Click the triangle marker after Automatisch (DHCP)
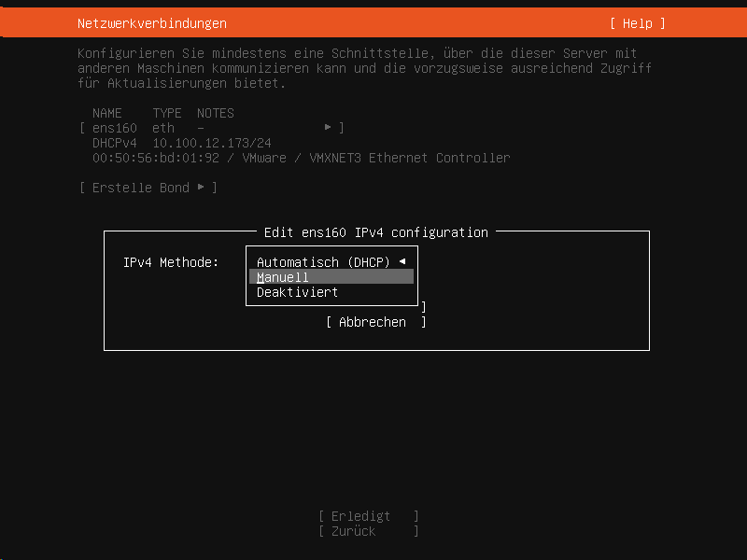 point(402,262)
